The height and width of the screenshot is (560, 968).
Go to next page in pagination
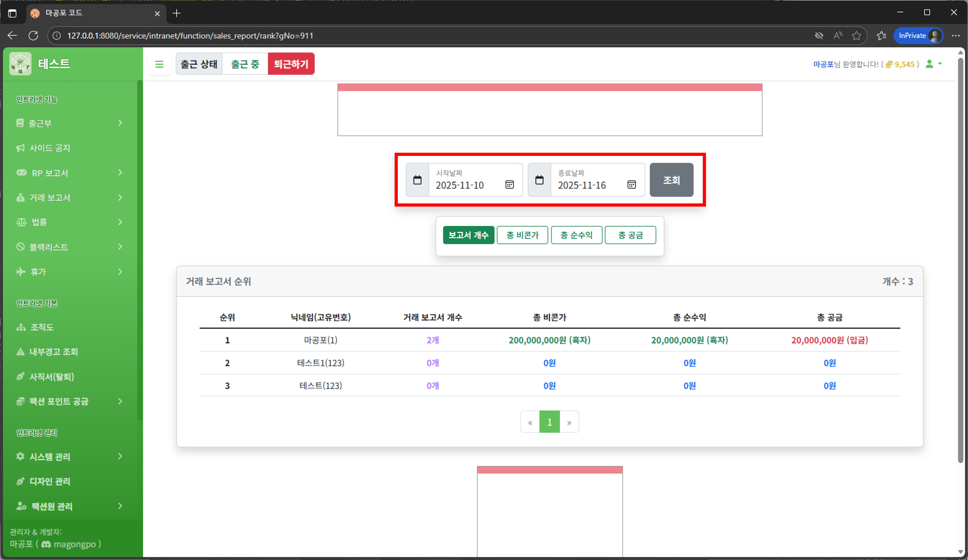tap(569, 422)
